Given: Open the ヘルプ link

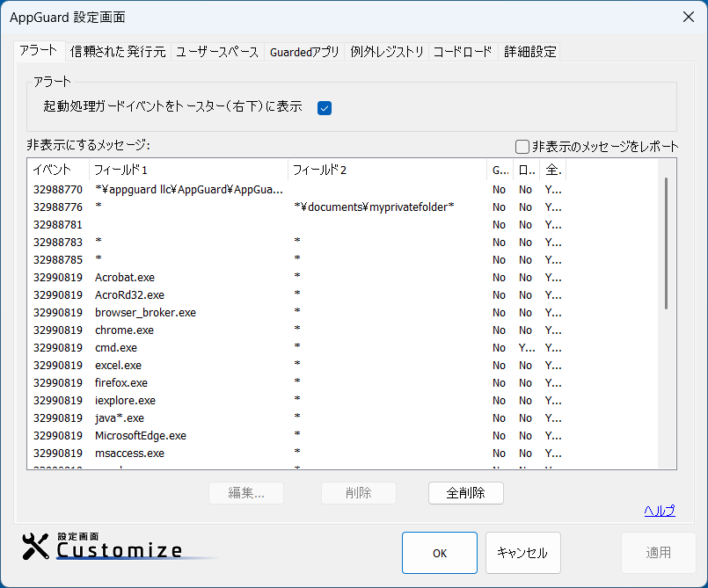Looking at the screenshot, I should click(659, 511).
